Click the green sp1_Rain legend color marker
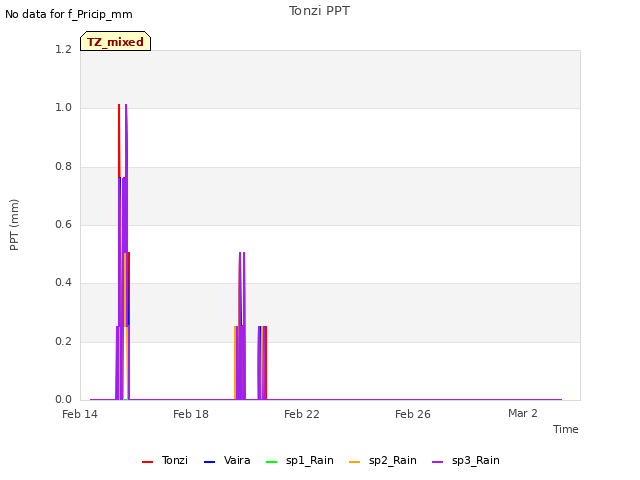This screenshot has height=480, width=640. click(271, 462)
